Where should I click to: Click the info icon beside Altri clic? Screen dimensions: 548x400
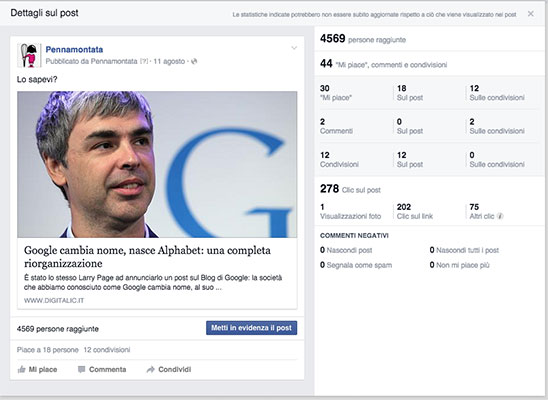click(x=500, y=216)
